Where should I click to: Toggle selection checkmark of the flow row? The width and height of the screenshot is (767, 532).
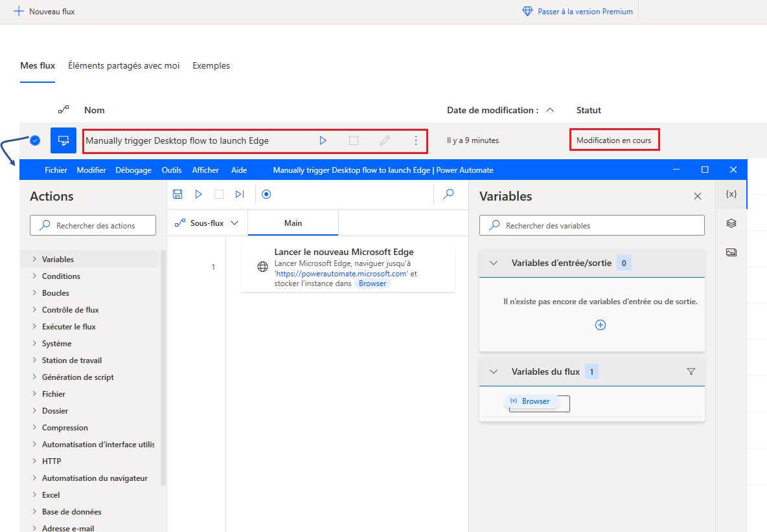pyautogui.click(x=35, y=140)
